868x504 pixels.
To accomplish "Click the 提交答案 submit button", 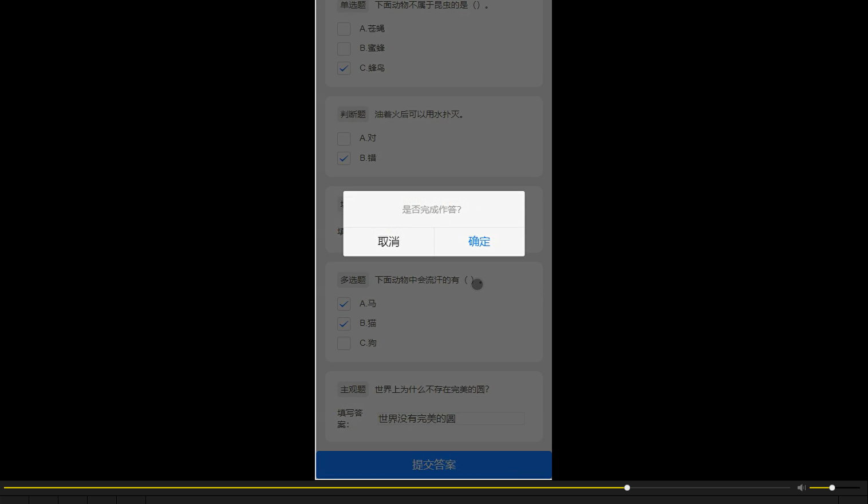I will [x=434, y=464].
